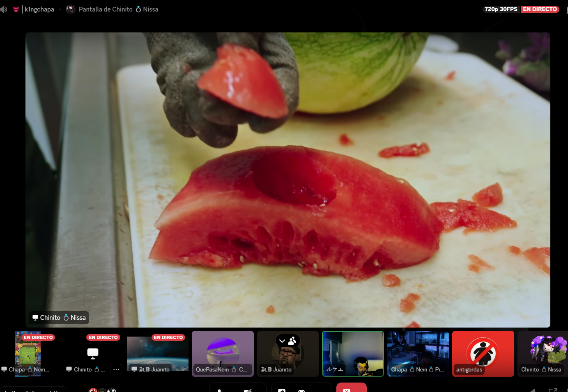Click the main watermelon stream video
This screenshot has width=568, height=392.
click(287, 180)
